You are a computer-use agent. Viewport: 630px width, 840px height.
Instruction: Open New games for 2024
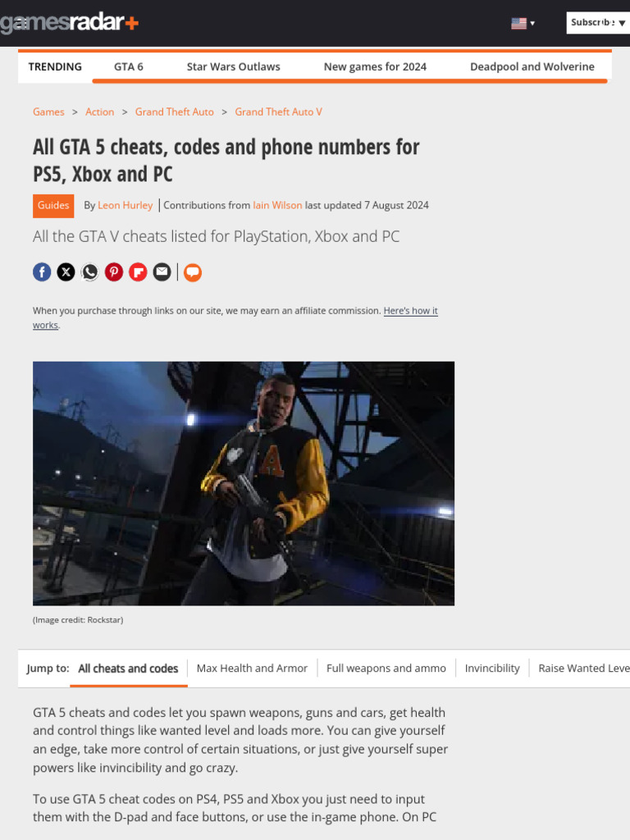pos(375,66)
